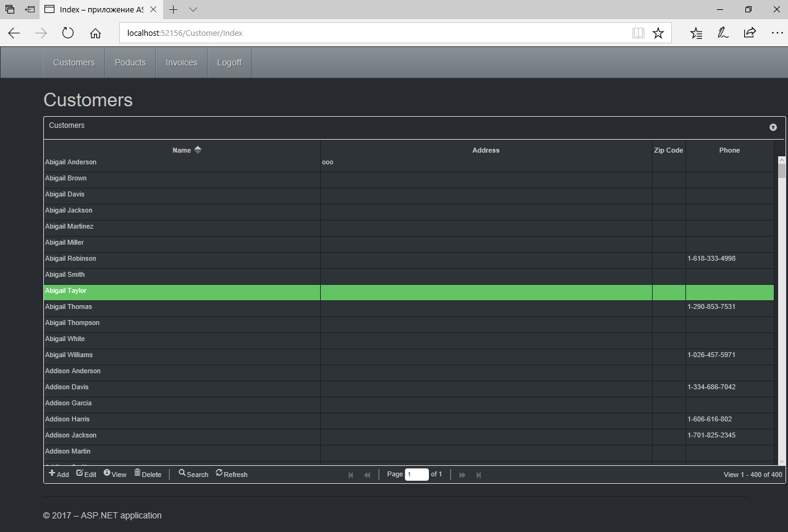
Task: Collapse the Customers grid panel
Action: click(x=773, y=127)
